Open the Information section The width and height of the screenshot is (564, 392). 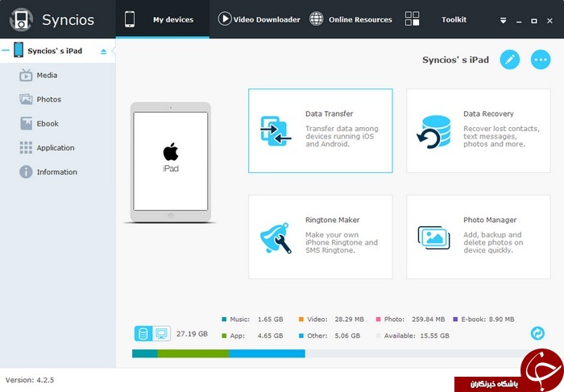coord(57,171)
